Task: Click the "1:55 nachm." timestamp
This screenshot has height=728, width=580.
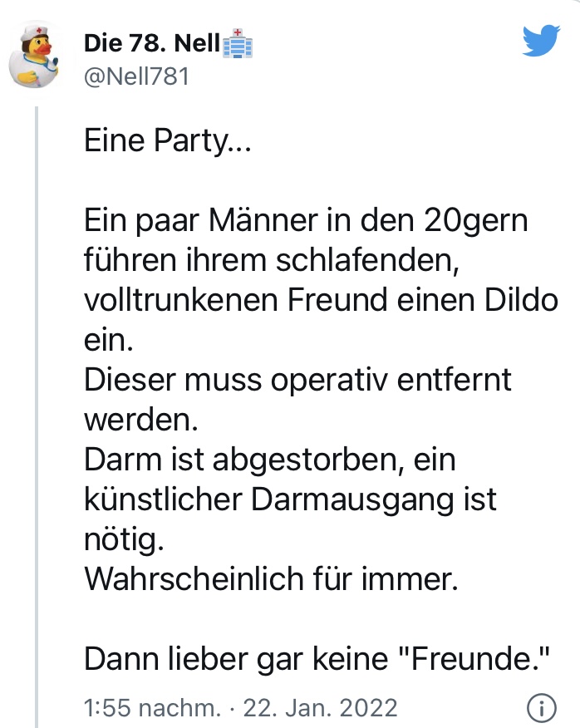Action: [152, 708]
